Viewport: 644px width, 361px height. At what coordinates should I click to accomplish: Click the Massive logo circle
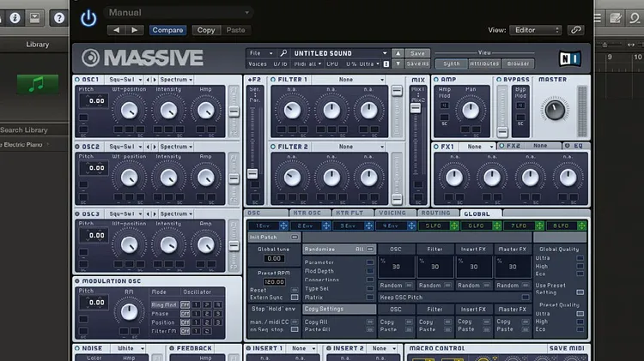tap(90, 57)
